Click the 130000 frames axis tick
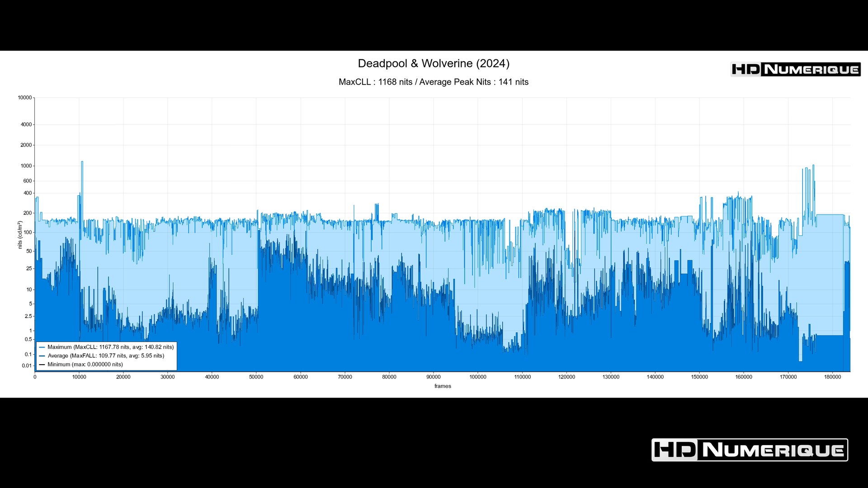Viewport: 868px width, 488px height. (611, 377)
